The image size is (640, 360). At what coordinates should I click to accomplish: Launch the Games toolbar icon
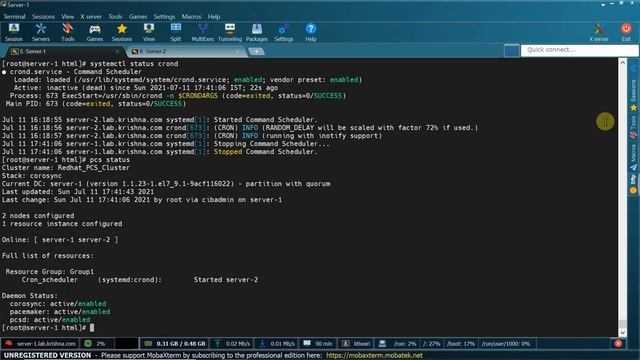point(95,32)
